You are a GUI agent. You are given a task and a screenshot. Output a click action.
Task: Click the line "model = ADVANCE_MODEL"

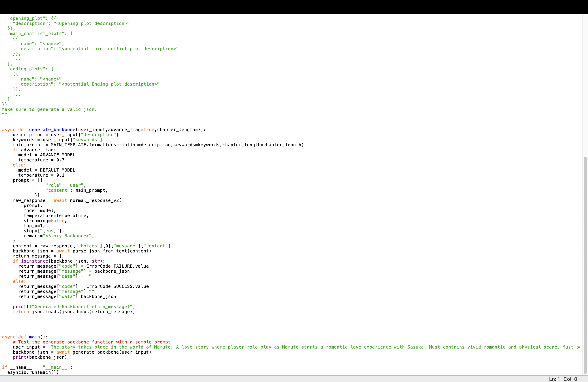click(x=46, y=155)
